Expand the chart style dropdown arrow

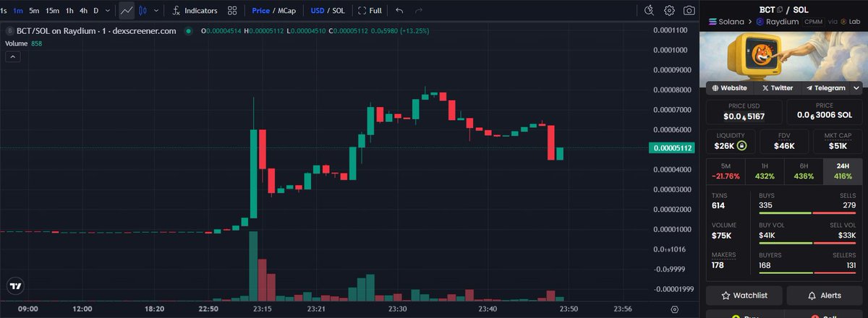coord(156,11)
